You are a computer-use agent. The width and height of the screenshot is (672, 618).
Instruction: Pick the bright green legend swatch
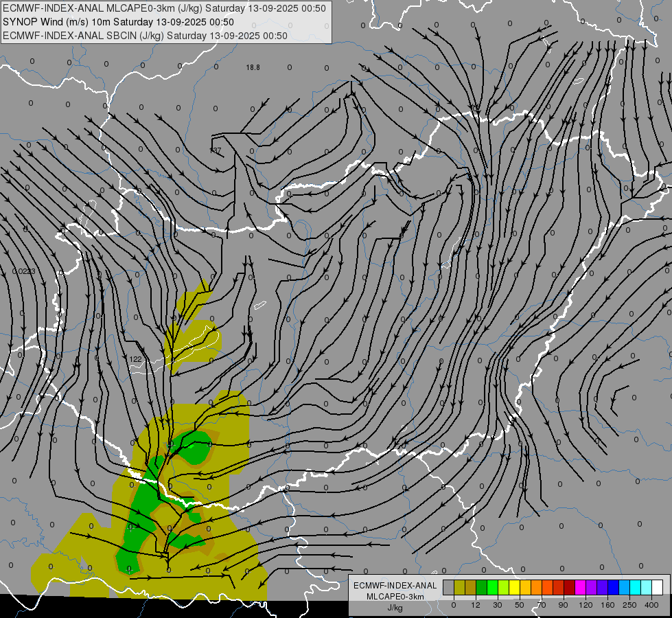[492, 587]
